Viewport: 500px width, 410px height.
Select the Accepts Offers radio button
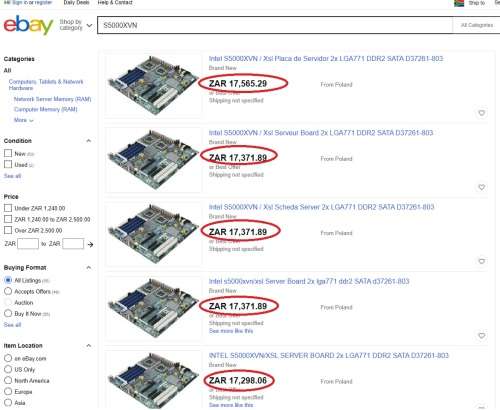[8, 291]
